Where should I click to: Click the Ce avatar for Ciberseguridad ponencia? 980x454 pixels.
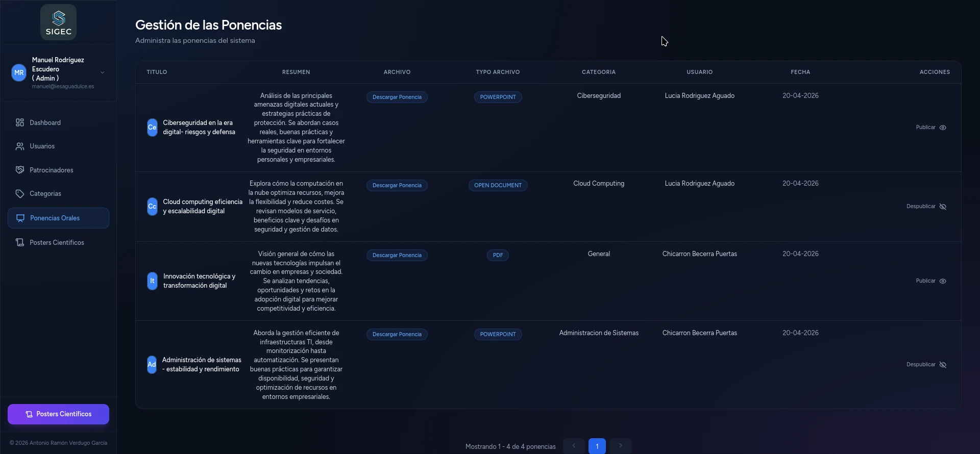pyautogui.click(x=152, y=128)
